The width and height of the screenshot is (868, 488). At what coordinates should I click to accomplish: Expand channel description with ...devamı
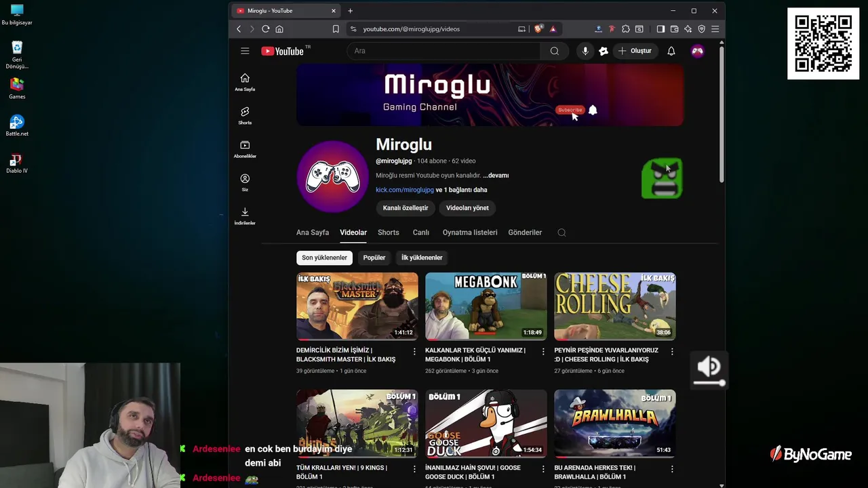click(496, 176)
